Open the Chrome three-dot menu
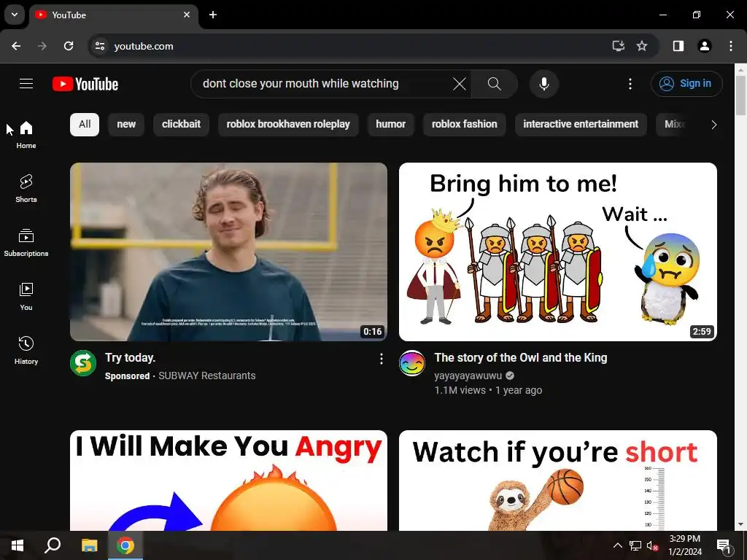The width and height of the screenshot is (747, 560). (731, 46)
